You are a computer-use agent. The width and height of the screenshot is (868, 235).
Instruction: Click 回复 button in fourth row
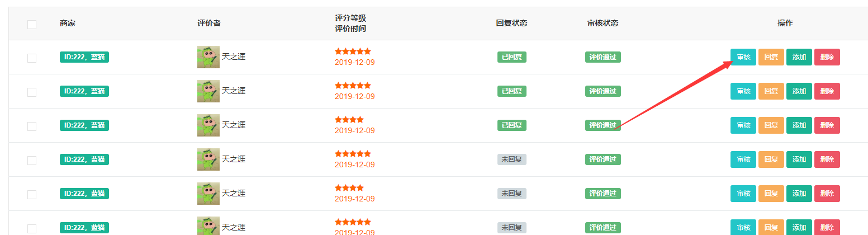(771, 159)
